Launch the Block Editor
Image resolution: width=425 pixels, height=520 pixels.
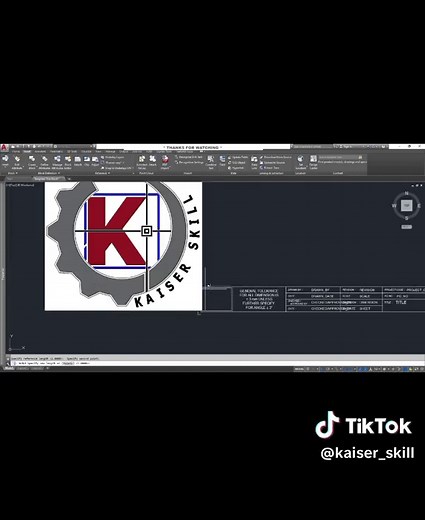click(68, 162)
